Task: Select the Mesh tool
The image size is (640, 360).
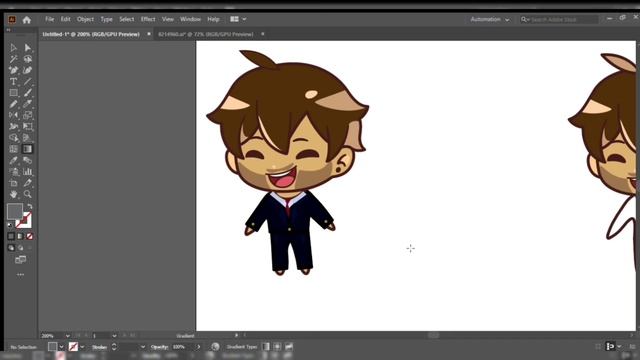Action: (x=13, y=149)
